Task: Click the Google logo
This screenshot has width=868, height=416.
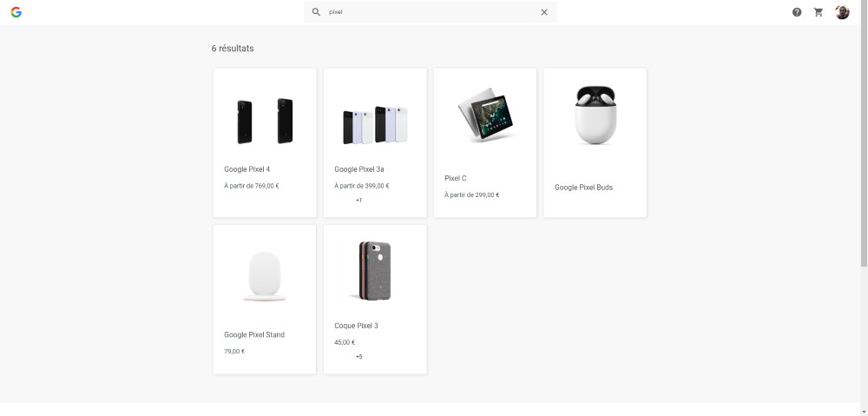Action: [16, 12]
